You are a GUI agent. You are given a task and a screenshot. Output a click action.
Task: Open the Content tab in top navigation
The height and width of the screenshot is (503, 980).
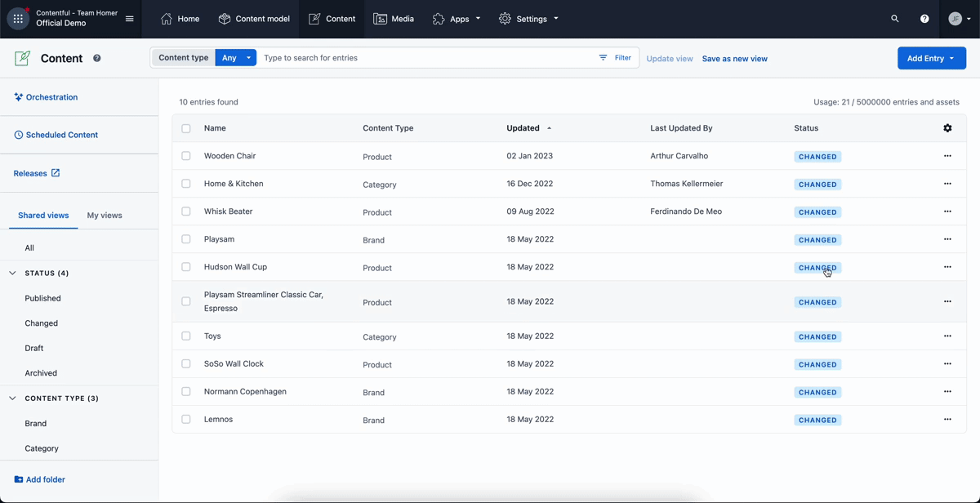332,19
